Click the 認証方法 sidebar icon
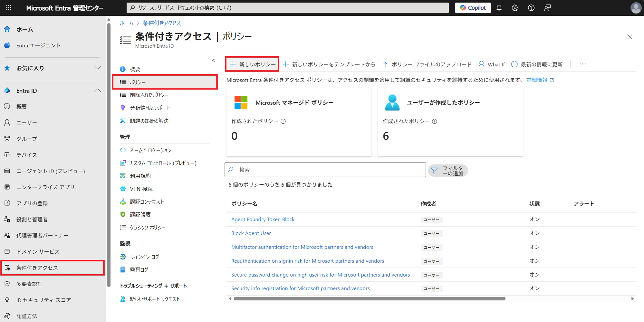This screenshot has width=644, height=322. click(x=7, y=316)
